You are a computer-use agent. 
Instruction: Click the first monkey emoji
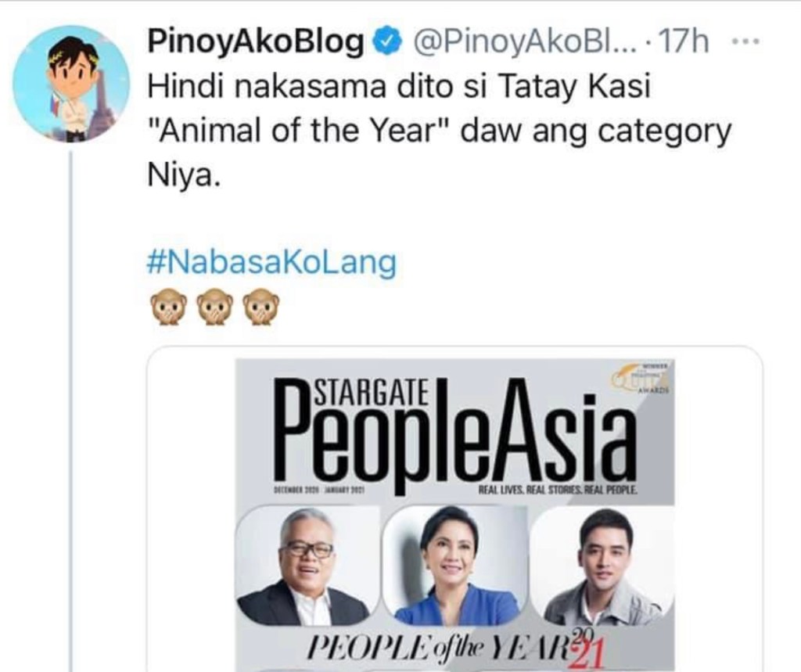pyautogui.click(x=167, y=307)
